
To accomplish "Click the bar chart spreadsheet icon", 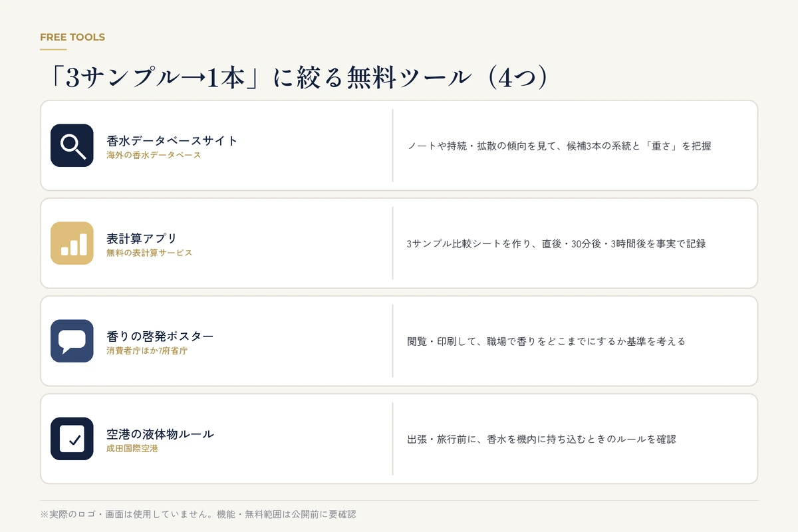I will coord(72,243).
